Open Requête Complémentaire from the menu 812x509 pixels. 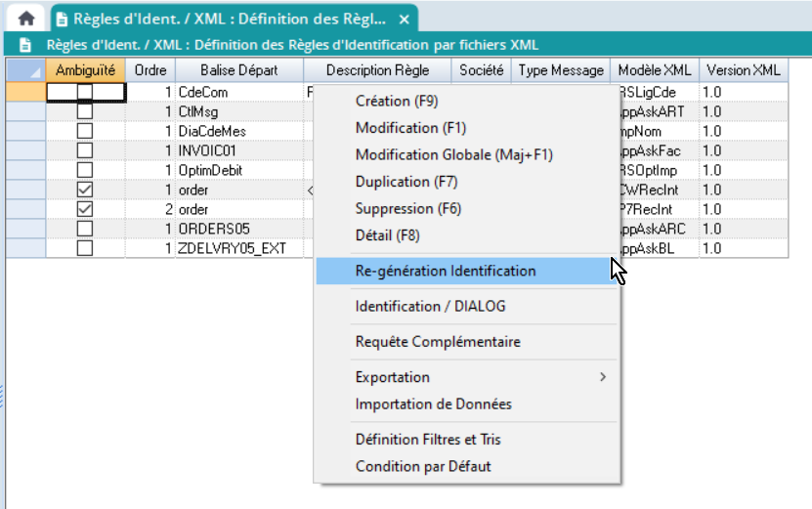(x=438, y=341)
